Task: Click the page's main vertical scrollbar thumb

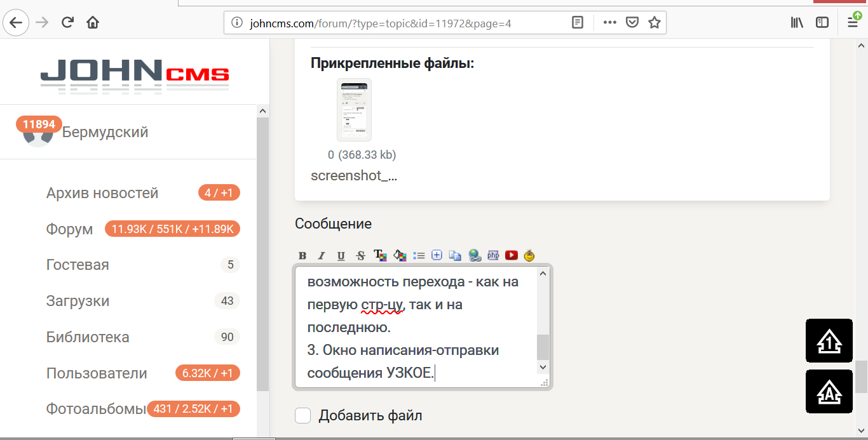Action: [x=861, y=377]
